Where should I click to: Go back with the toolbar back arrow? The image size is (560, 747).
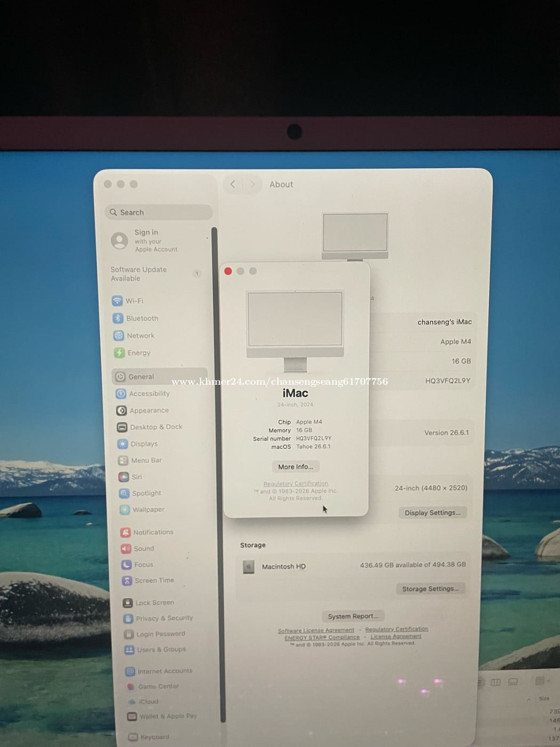[233, 185]
